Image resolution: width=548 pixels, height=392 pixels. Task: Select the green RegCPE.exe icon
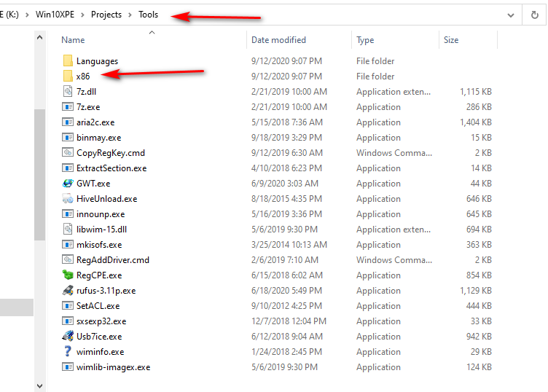[68, 275]
